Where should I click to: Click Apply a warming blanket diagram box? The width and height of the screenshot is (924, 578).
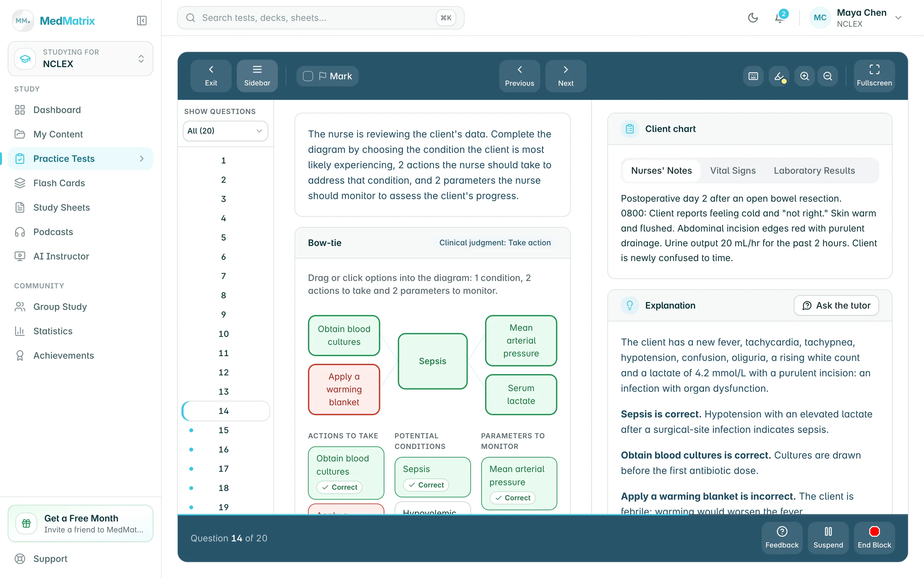pos(344,389)
